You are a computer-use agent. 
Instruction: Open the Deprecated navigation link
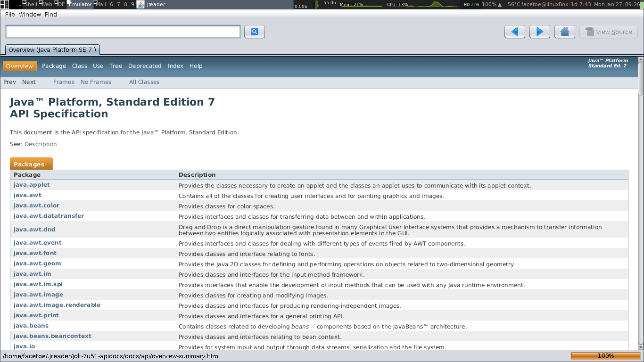[145, 66]
